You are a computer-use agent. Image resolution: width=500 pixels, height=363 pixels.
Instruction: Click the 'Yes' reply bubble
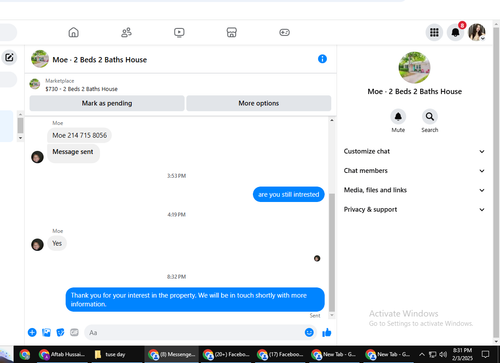(x=57, y=243)
